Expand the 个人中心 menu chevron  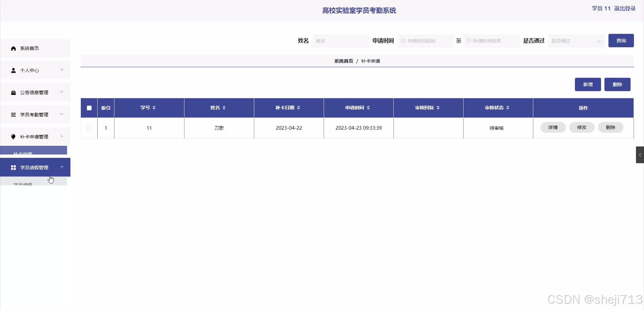(x=62, y=70)
